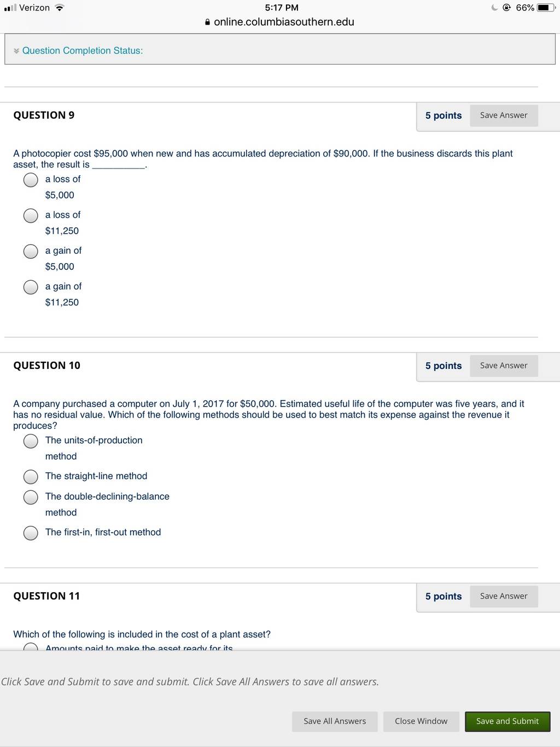
Task: Choose "a gain of $11,250" radio button
Action: pos(31,287)
